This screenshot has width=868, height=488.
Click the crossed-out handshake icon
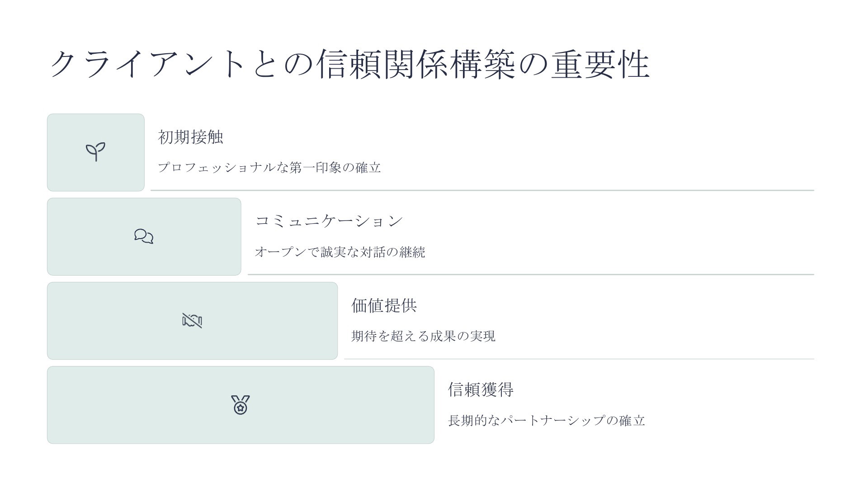point(192,320)
